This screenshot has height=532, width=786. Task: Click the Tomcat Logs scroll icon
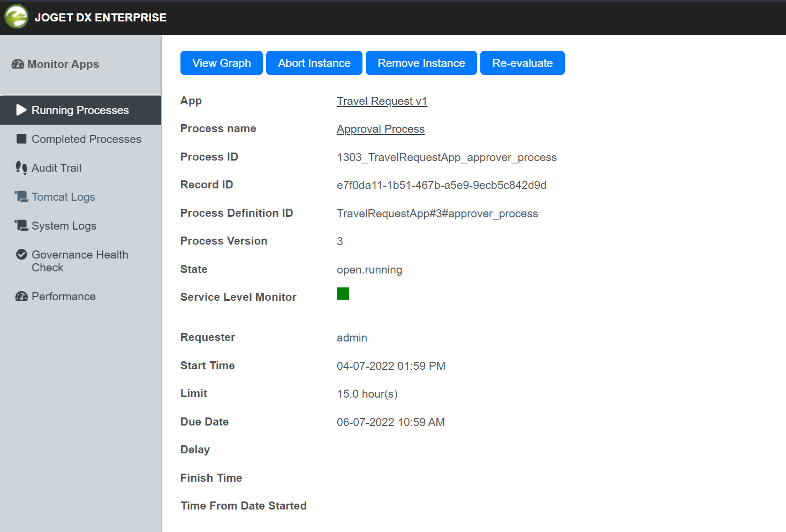21,197
